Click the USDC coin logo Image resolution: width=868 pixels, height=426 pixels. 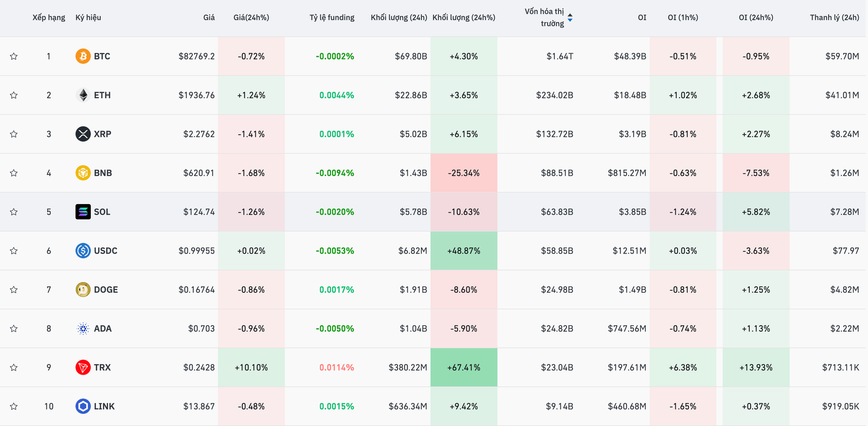click(83, 251)
